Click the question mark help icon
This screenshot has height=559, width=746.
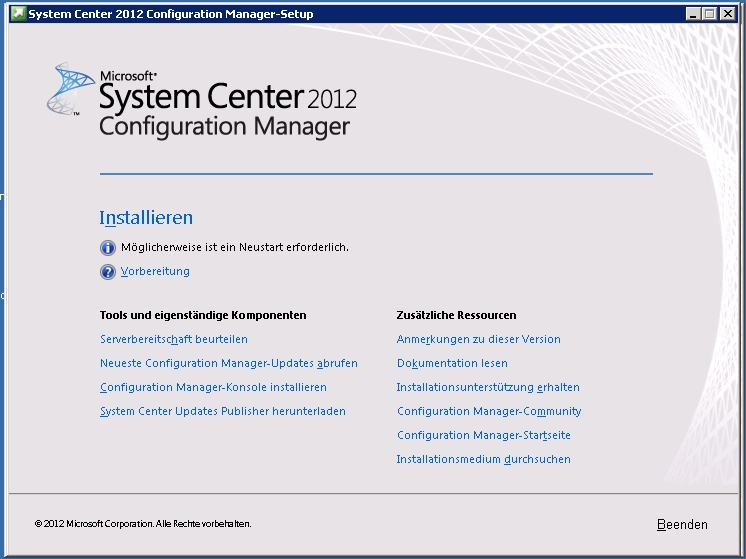coord(108,272)
